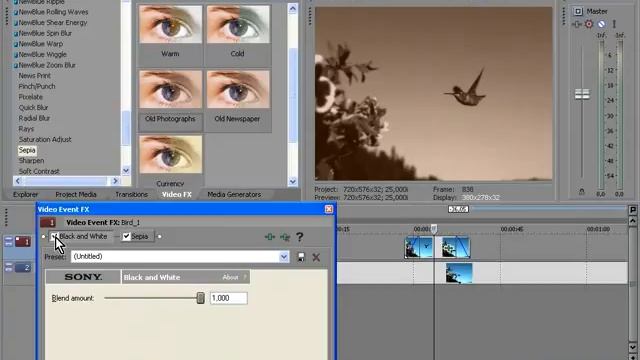Viewport: 640px width, 360px height.
Task: Select NewBlue Wiggle effect
Action: tap(42, 55)
